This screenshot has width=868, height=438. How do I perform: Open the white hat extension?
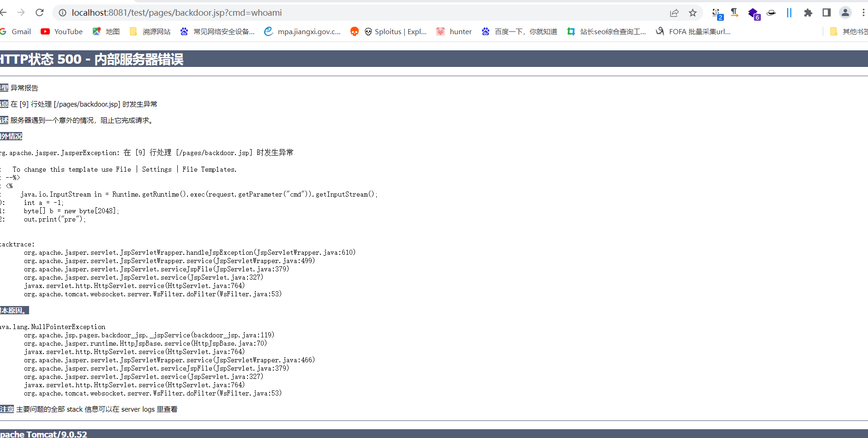point(771,13)
